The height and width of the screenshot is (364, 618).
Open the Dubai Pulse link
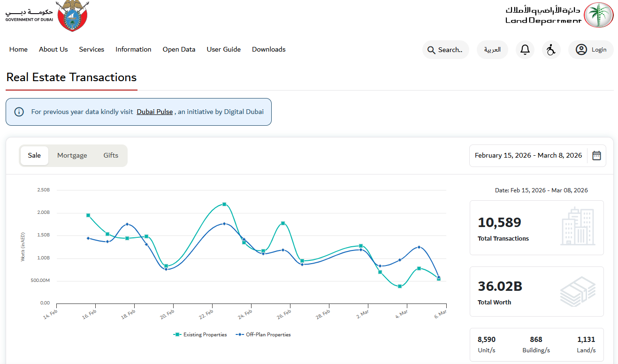[x=155, y=112]
